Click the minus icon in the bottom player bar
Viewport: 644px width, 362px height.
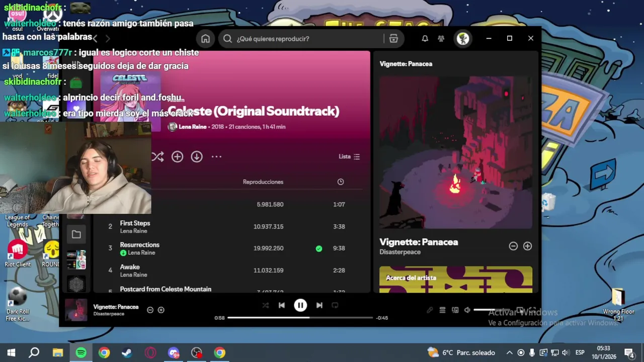coord(150,310)
